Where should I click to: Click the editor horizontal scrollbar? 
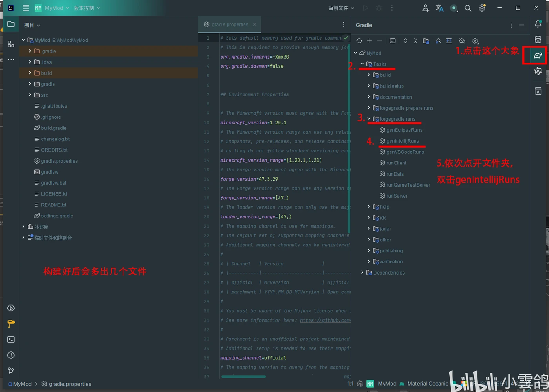243,377
